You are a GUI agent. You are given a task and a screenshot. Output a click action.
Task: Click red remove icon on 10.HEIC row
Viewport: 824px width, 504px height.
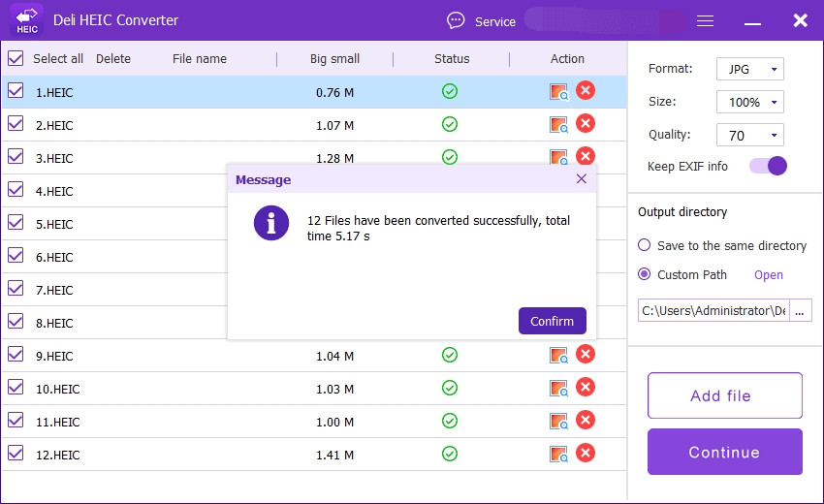pos(586,388)
